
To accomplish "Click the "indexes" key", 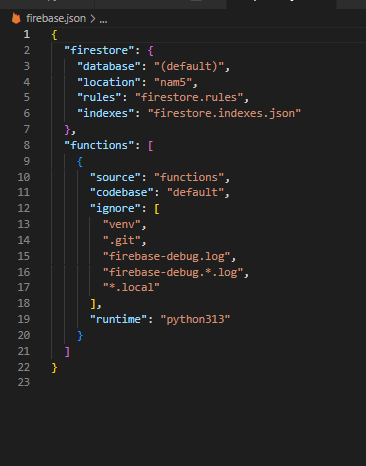I will [x=105, y=113].
